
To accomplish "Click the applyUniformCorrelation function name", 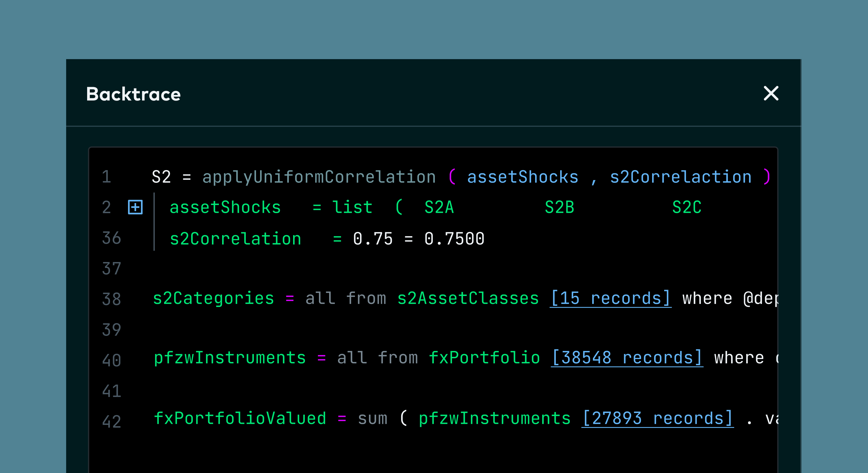I will click(x=319, y=177).
